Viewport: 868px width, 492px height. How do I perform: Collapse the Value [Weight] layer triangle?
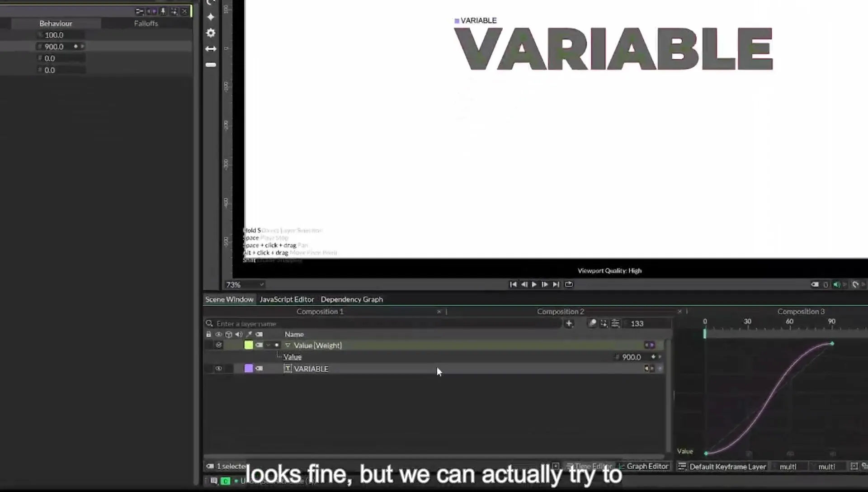288,345
